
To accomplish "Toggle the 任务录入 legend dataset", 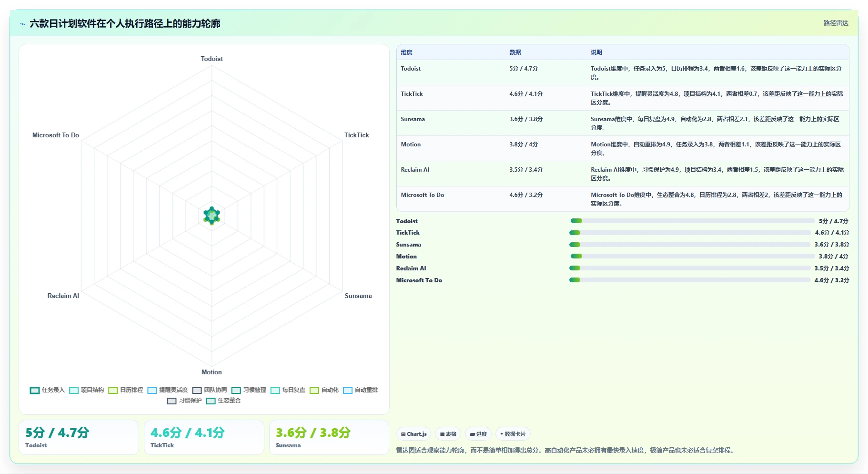I will click(47, 390).
